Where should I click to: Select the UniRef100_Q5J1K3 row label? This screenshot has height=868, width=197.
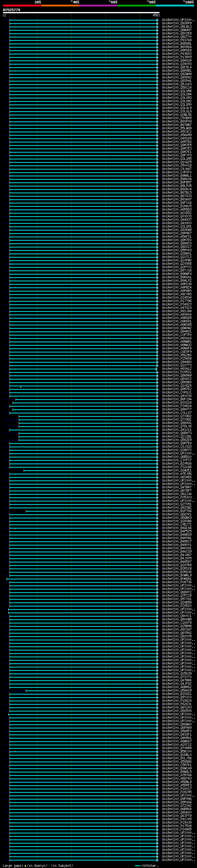(x=177, y=84)
